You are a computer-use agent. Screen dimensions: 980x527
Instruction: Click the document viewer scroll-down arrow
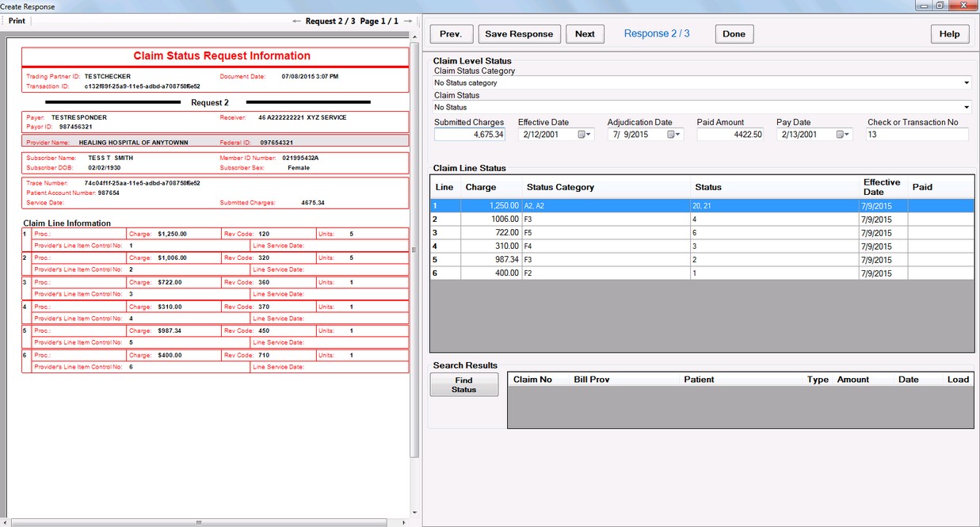click(x=414, y=512)
